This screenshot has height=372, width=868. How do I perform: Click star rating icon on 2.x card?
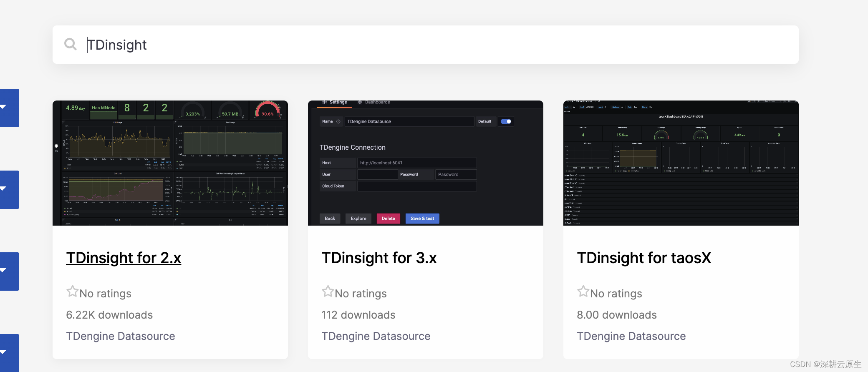72,291
